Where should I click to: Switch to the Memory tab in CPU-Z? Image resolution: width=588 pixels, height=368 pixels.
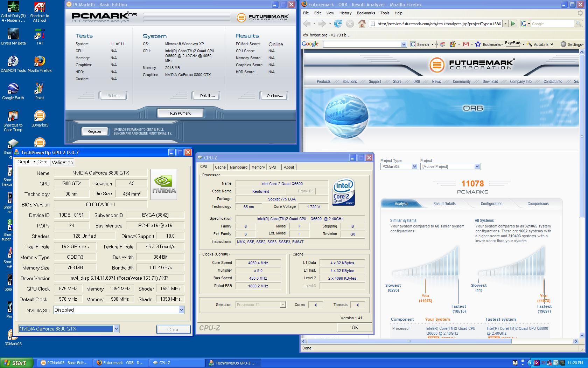pyautogui.click(x=258, y=167)
